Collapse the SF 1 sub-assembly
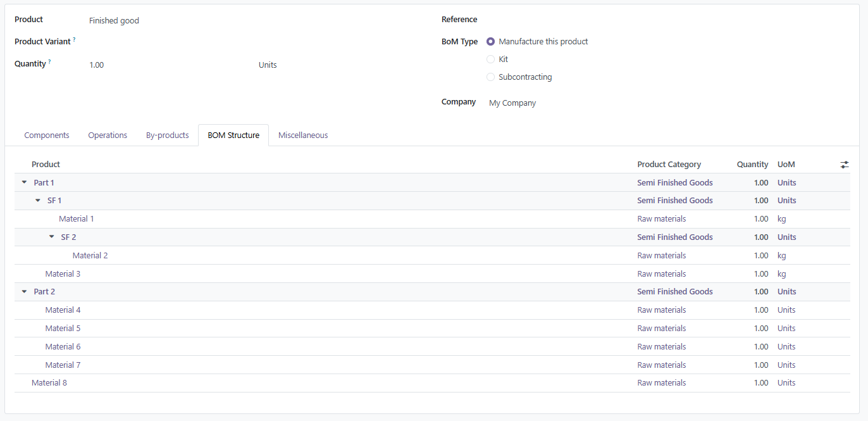 coord(38,201)
